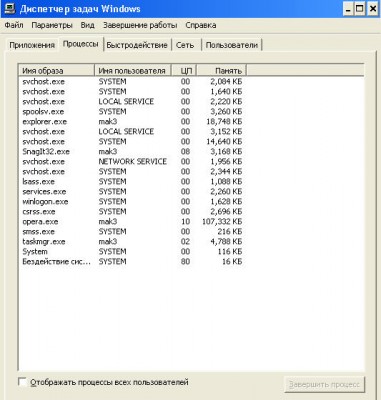This screenshot has width=381, height=400.
Task: Click the NETWORK SERVICE user name cell
Action: tap(133, 162)
